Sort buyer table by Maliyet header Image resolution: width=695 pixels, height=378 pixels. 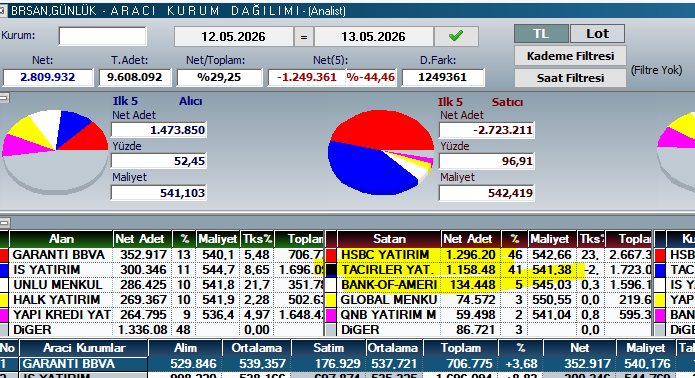coord(218,239)
